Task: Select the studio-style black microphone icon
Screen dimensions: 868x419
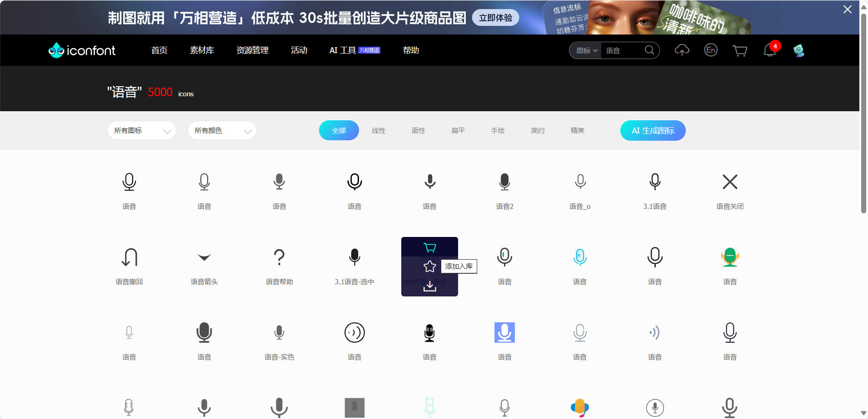Action: [429, 333]
